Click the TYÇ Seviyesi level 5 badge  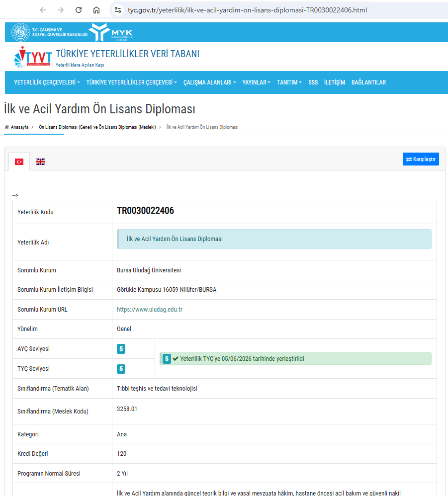pyautogui.click(x=121, y=369)
